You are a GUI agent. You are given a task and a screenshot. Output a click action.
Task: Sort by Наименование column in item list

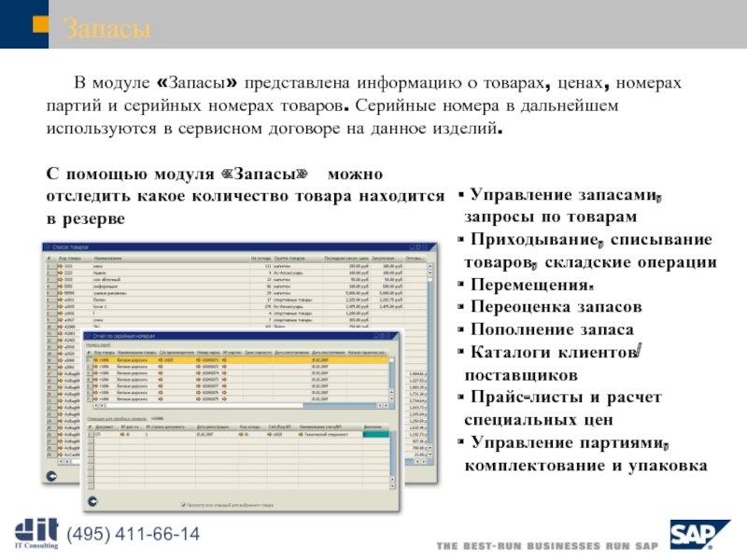pos(171,259)
